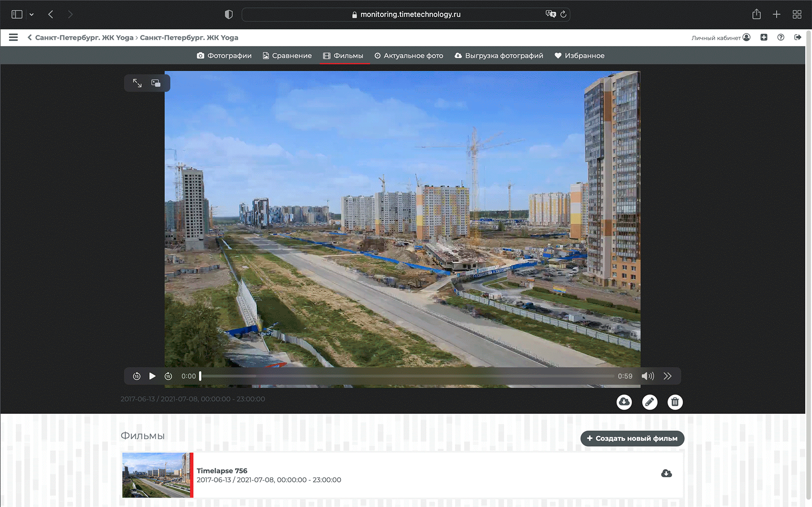Screen dimensions: 812x507
Task: Expand video to fullscreen
Action: coord(137,83)
